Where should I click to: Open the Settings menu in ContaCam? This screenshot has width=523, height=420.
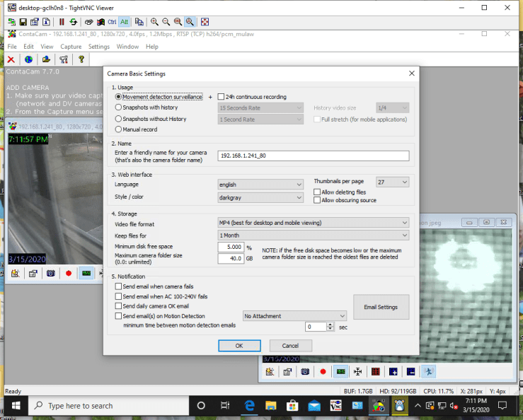pyautogui.click(x=98, y=47)
